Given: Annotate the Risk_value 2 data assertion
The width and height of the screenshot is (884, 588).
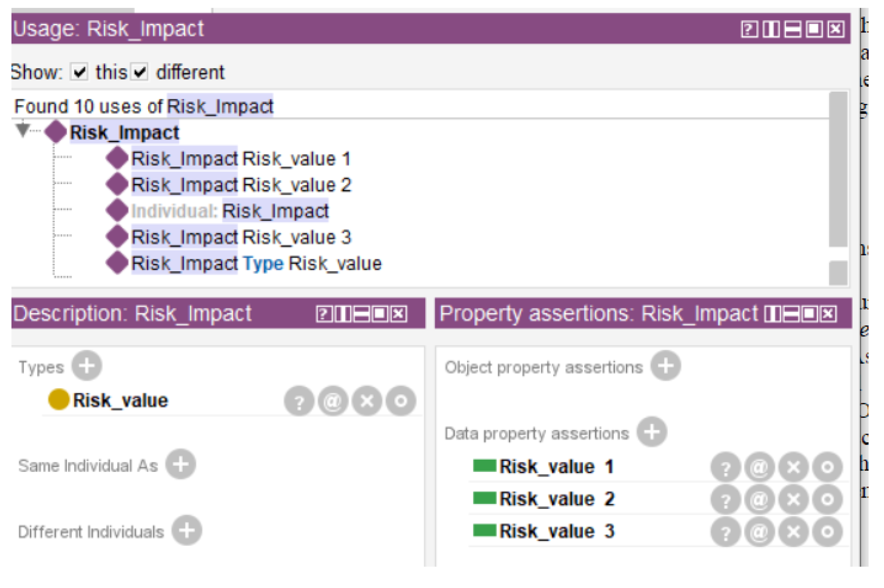Looking at the screenshot, I should coord(759,500).
